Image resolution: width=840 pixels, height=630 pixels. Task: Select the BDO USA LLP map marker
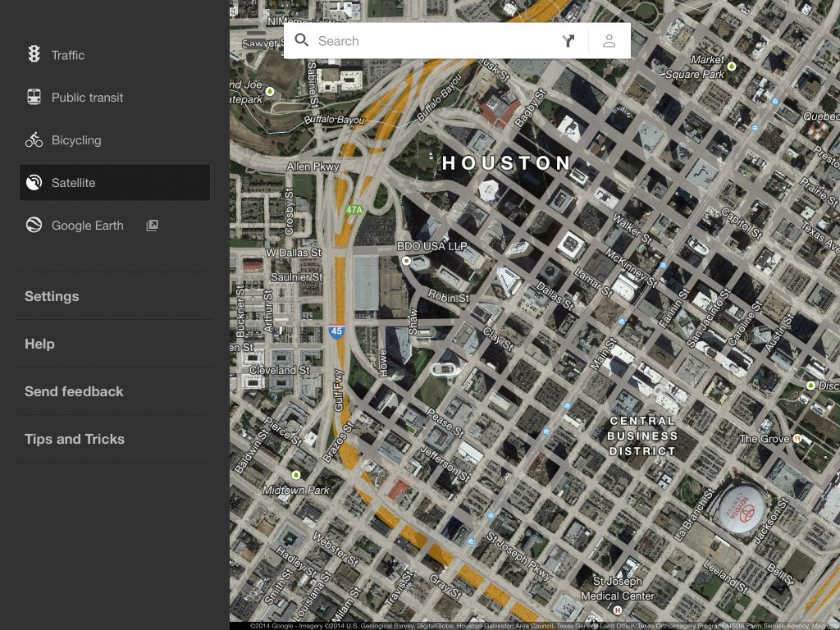tap(406, 260)
